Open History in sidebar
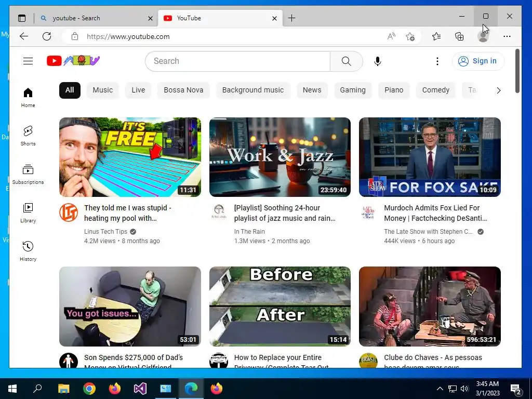 click(x=28, y=251)
